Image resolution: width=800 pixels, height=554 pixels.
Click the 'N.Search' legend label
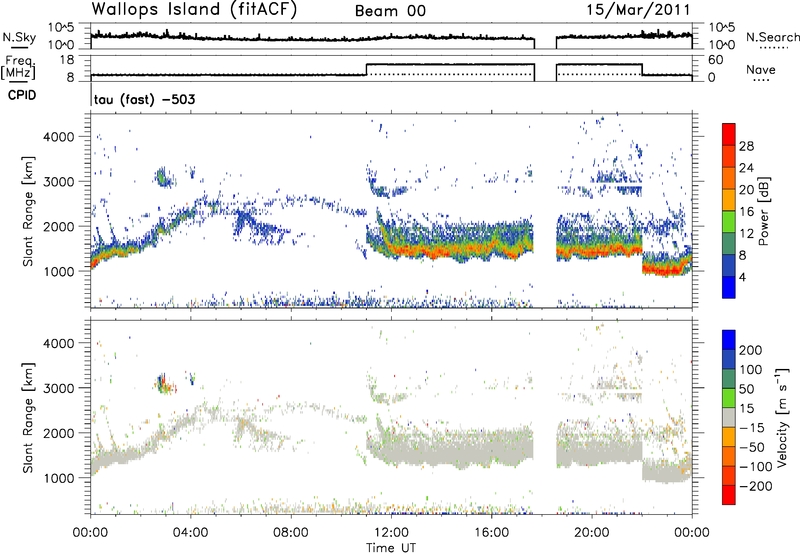point(772,37)
